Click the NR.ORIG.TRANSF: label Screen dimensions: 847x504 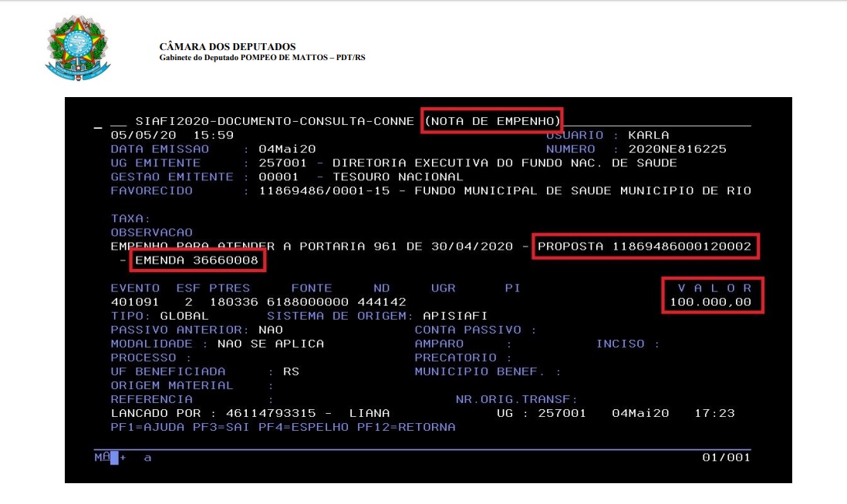click(517, 400)
